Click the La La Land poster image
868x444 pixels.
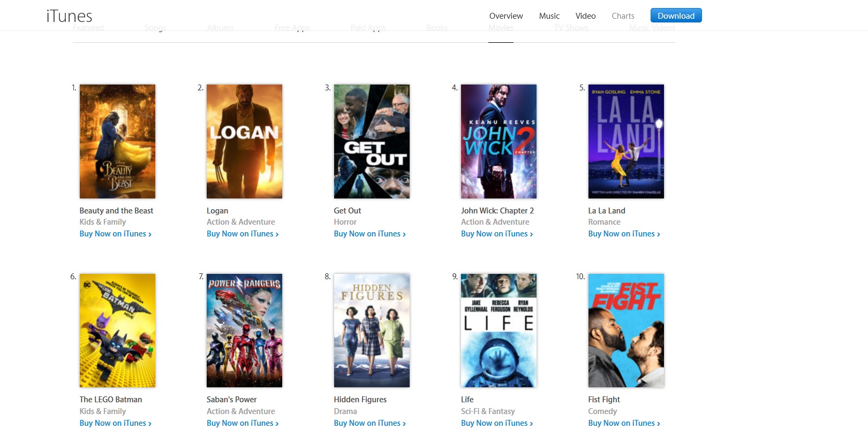tap(626, 141)
